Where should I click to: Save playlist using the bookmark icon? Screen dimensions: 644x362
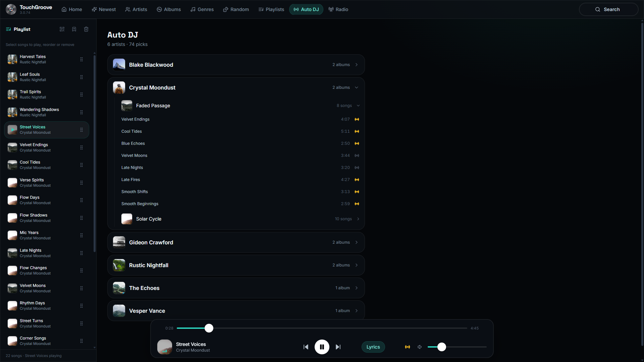tap(74, 29)
